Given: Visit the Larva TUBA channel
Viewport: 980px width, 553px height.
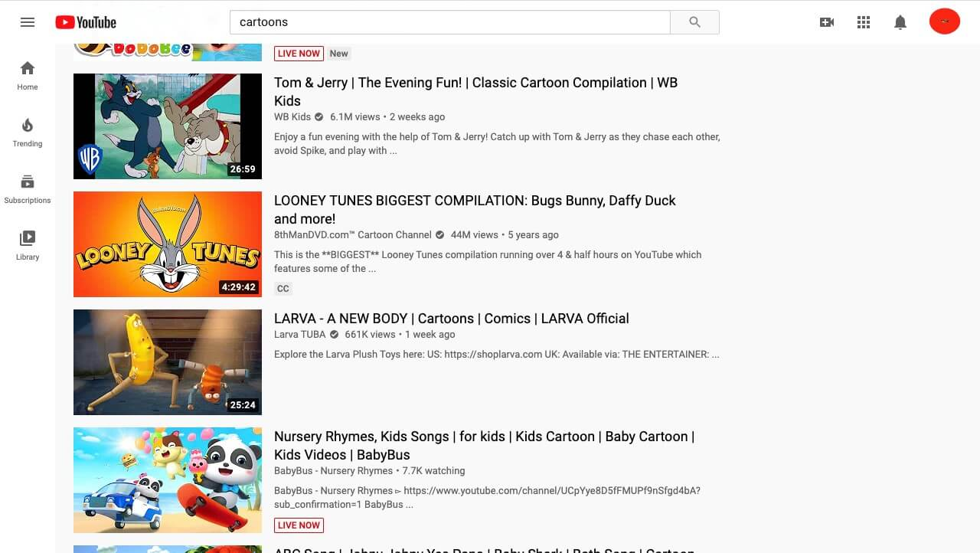Looking at the screenshot, I should pos(300,335).
